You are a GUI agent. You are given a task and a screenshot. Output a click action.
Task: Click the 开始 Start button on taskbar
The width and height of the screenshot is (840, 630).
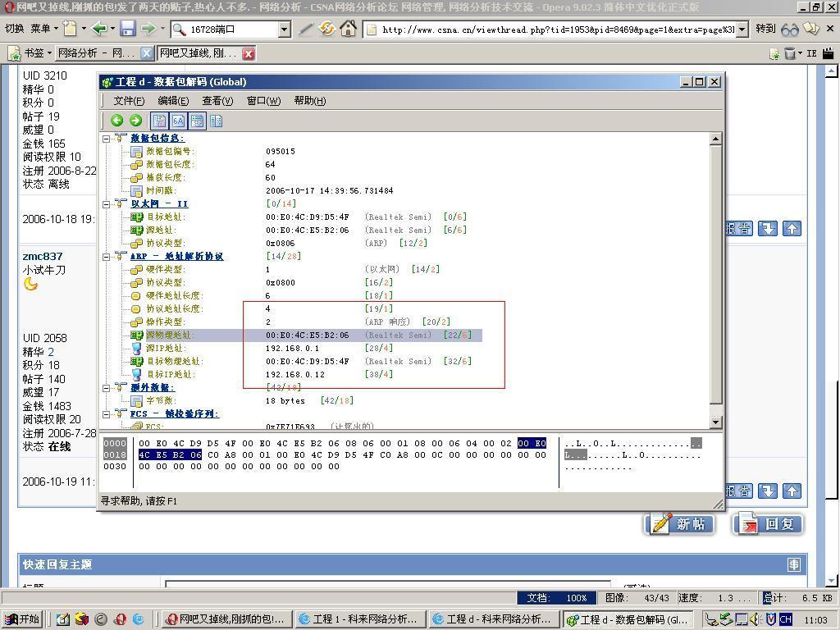[22, 619]
